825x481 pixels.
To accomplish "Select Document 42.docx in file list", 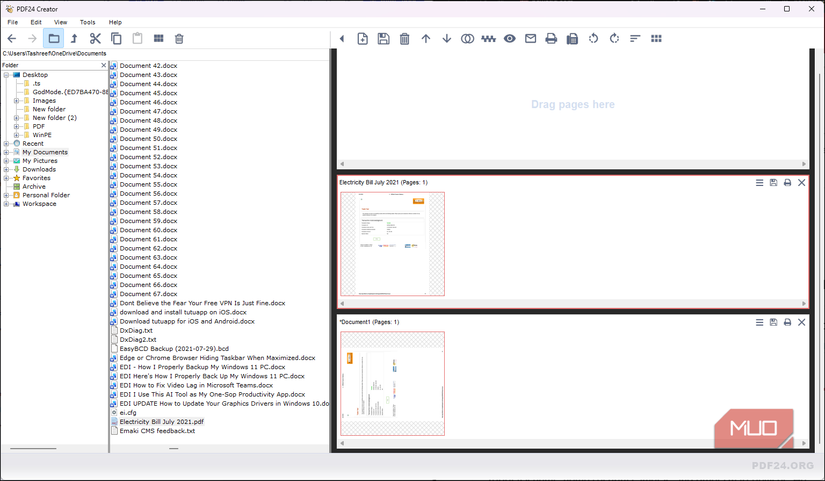I will click(148, 66).
